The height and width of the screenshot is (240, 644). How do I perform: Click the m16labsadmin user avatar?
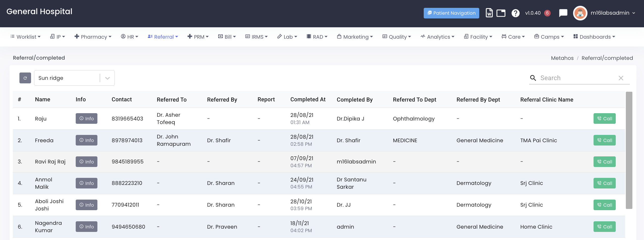tap(580, 13)
